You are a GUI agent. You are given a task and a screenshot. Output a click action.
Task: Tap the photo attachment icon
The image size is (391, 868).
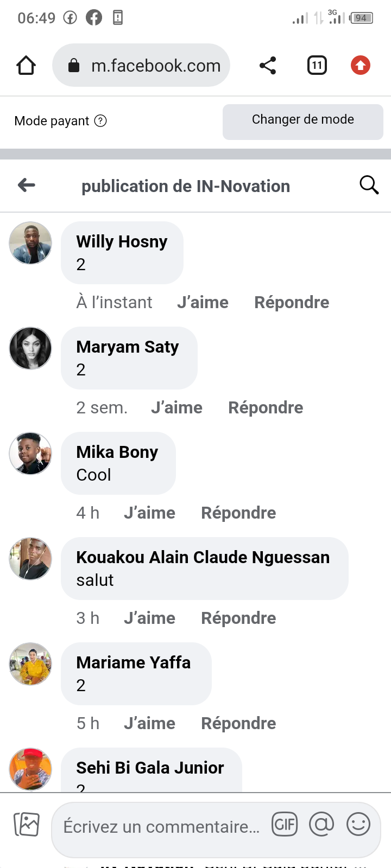point(27,825)
